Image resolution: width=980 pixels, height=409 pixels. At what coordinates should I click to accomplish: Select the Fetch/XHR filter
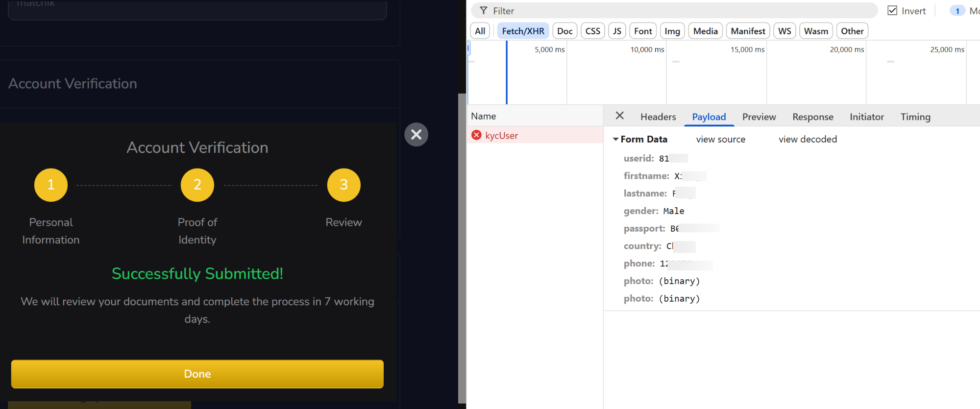[523, 31]
